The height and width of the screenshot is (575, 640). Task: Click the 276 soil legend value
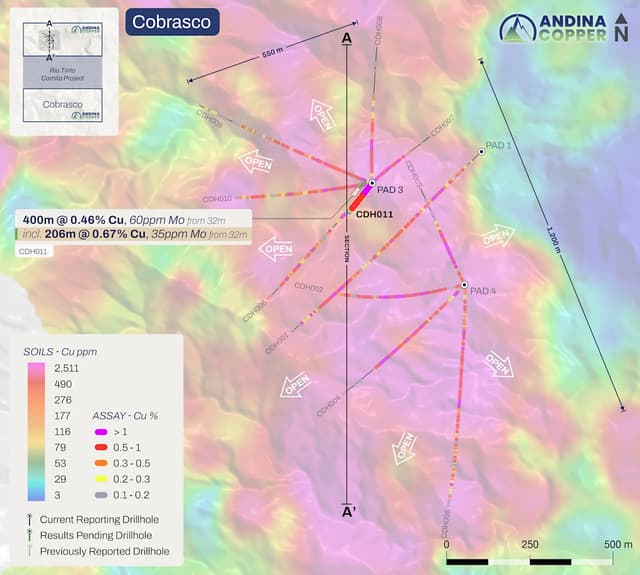point(63,400)
